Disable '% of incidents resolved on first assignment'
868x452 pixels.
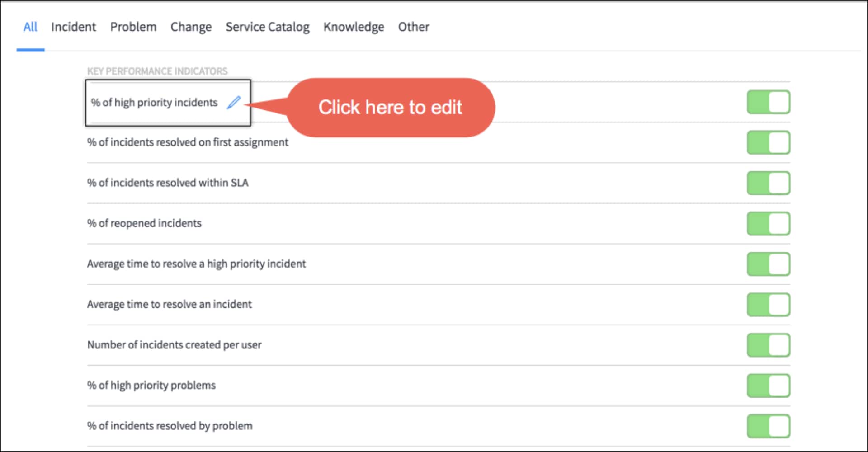(768, 143)
